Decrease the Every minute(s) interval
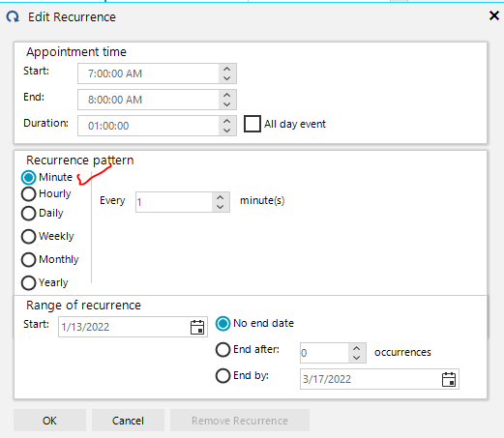 coord(221,207)
